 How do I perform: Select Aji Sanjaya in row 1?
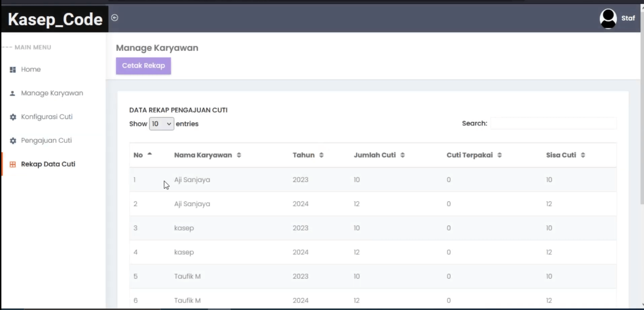click(192, 180)
